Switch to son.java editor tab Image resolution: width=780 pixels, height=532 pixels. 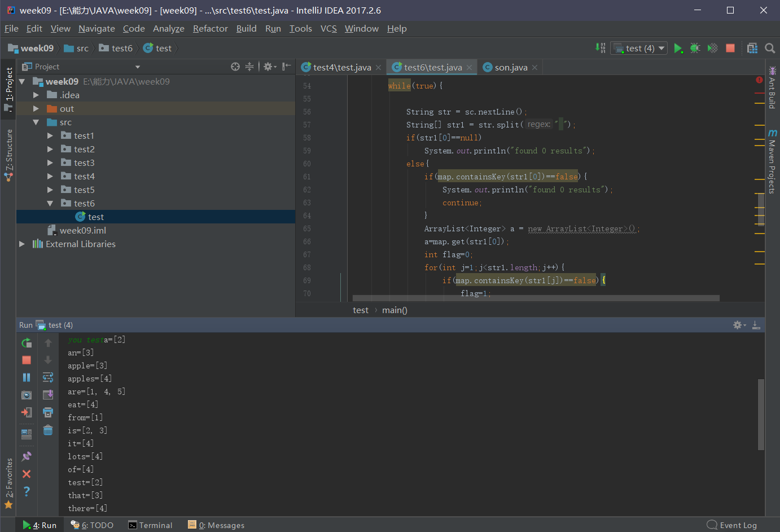[511, 68]
